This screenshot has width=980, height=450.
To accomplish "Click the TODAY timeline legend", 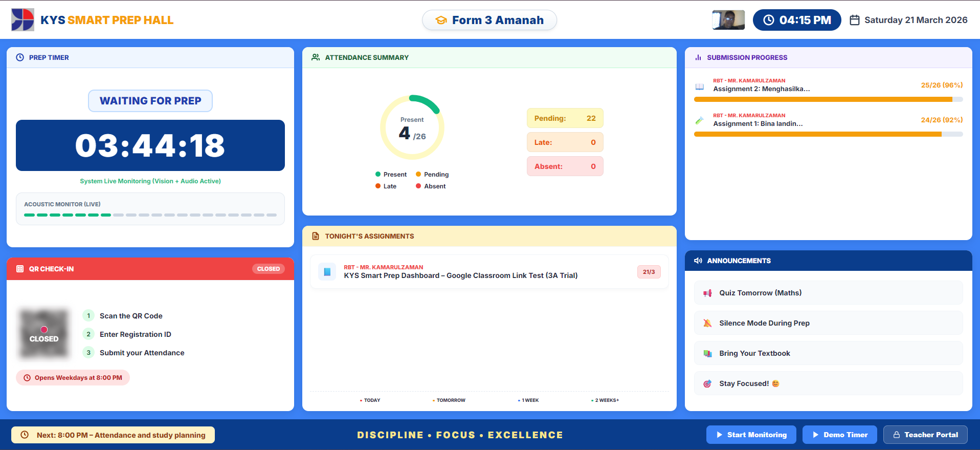I will pyautogui.click(x=370, y=400).
